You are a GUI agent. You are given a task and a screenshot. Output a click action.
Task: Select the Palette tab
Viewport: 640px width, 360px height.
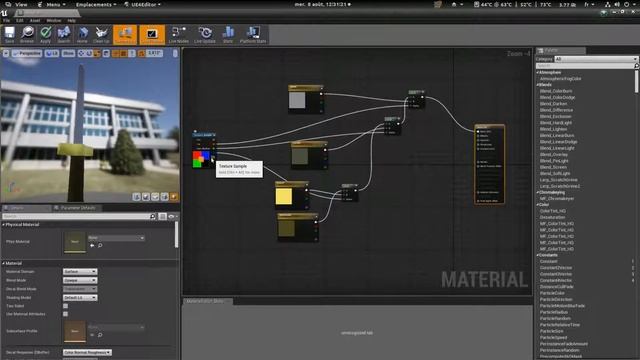click(x=561, y=50)
